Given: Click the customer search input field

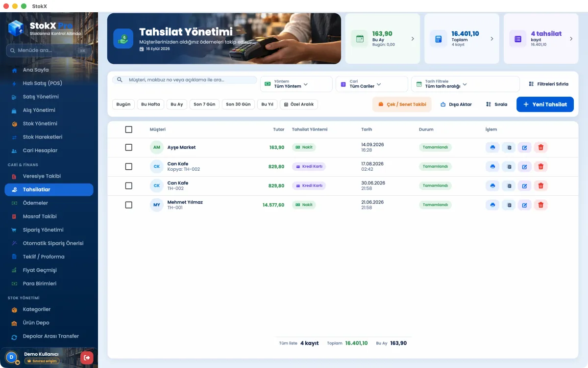Looking at the screenshot, I should coord(185,79).
